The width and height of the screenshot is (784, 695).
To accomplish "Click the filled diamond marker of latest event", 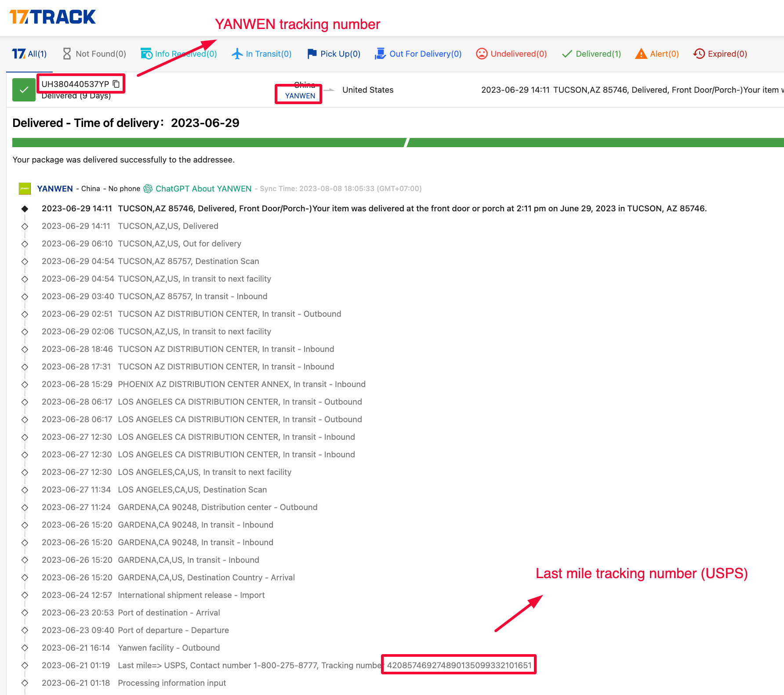I will (25, 209).
